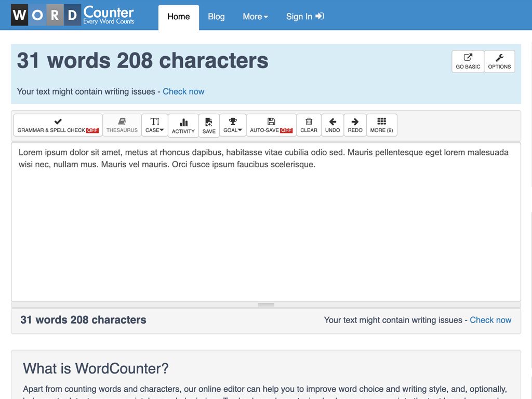Open the More (9) tools grid

[382, 125]
